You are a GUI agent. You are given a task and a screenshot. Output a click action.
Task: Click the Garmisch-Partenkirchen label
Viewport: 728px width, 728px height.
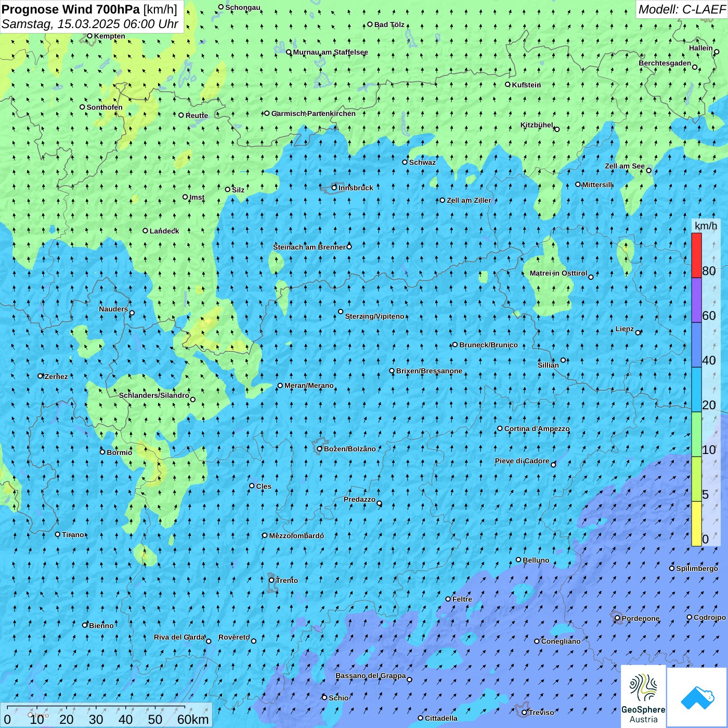pos(313,113)
